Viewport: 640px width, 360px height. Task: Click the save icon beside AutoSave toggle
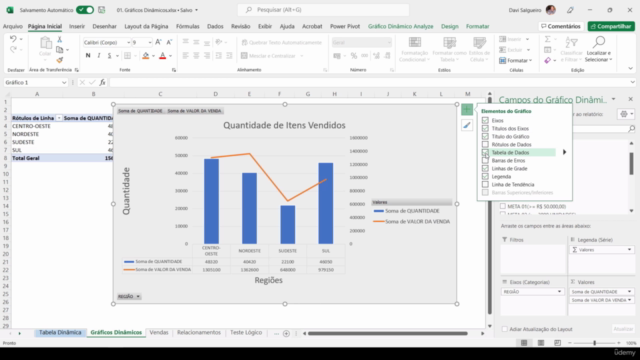pos(102,10)
